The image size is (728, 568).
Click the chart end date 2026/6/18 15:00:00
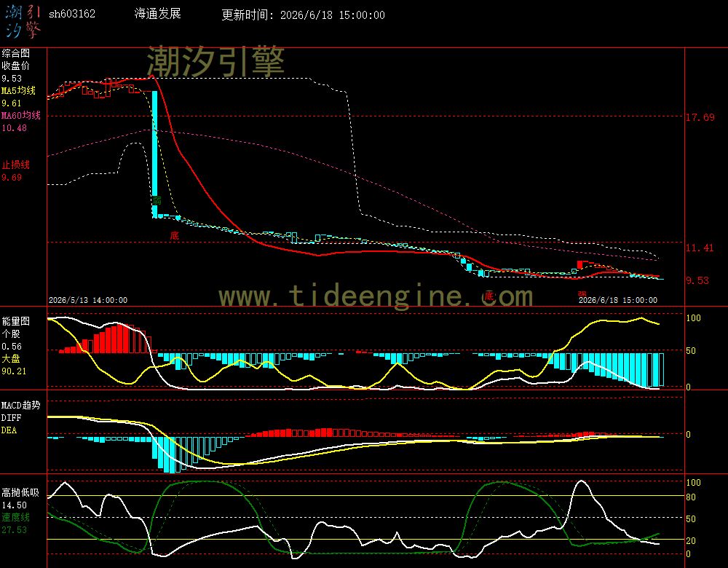tap(618, 300)
